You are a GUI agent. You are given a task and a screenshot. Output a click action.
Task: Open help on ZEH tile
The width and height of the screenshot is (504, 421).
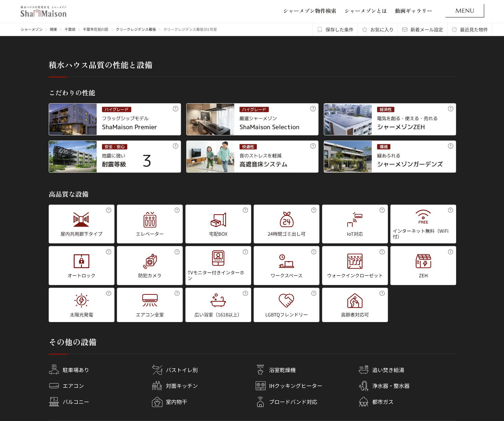(450, 252)
